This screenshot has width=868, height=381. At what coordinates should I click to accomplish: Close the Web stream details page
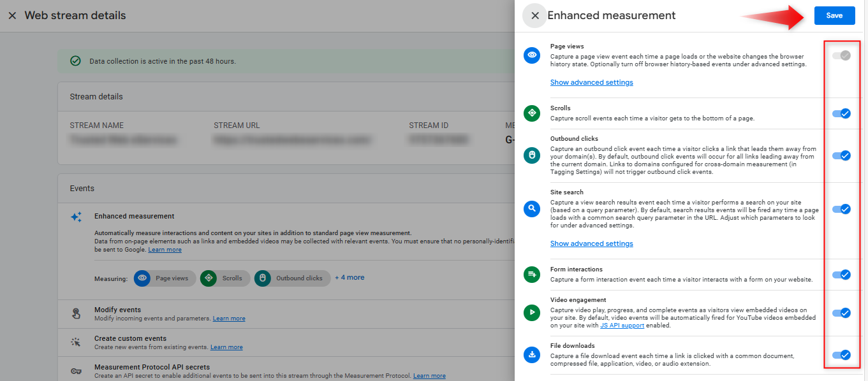coord(12,15)
